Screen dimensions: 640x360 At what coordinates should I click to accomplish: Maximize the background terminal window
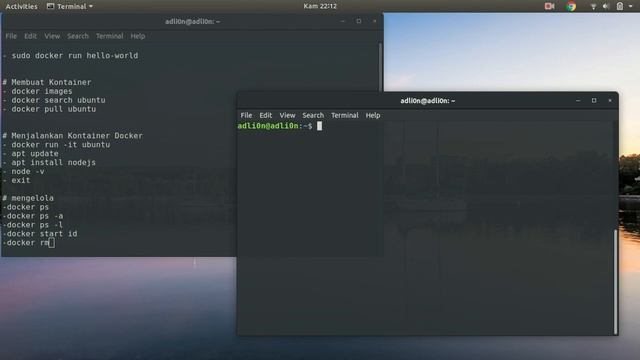pyautogui.click(x=359, y=21)
